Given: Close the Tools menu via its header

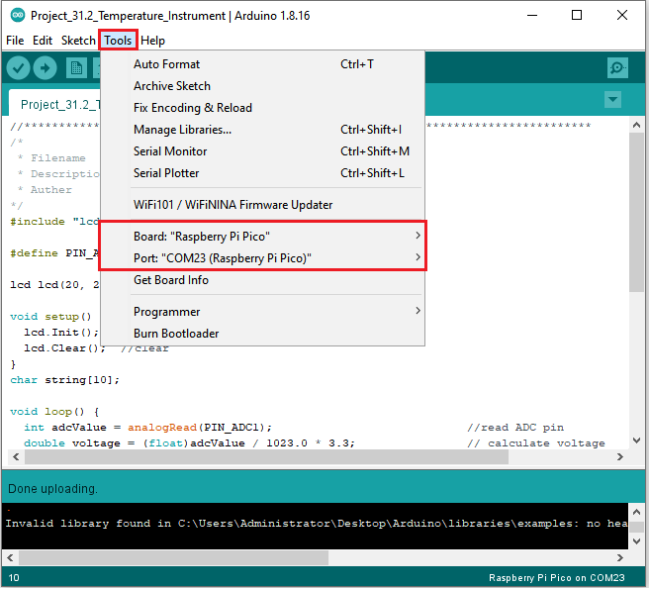Looking at the screenshot, I should (118, 41).
